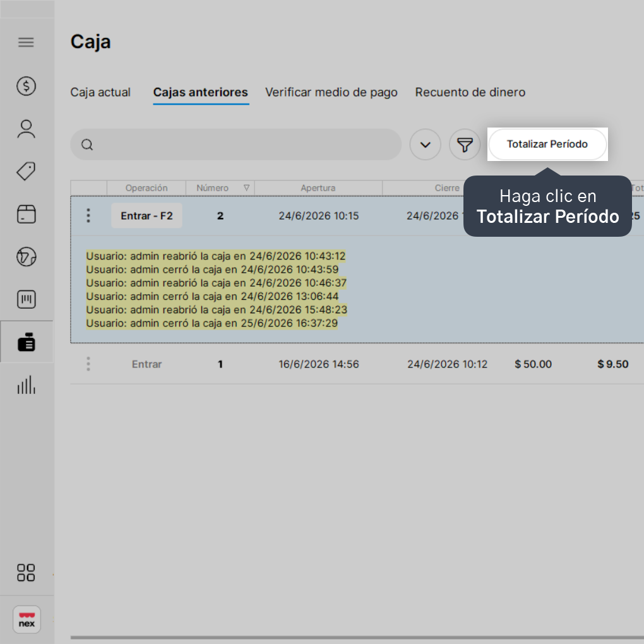Click the magnifier search icon
Viewport: 644px width, 644px height.
tap(87, 145)
